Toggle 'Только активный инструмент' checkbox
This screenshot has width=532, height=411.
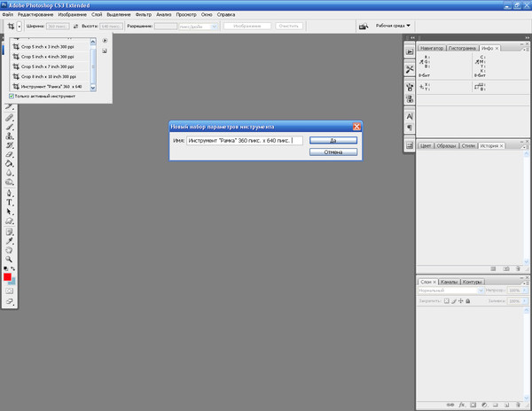12,97
